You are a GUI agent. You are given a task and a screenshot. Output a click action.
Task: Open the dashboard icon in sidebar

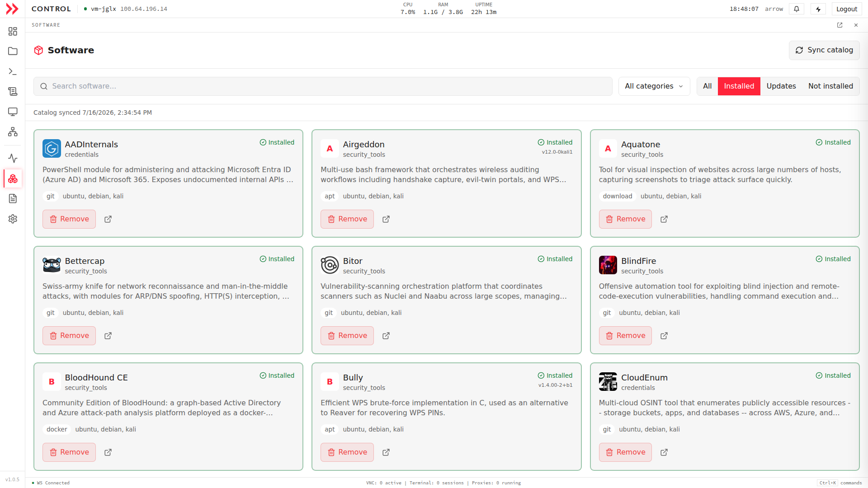pyautogui.click(x=13, y=31)
